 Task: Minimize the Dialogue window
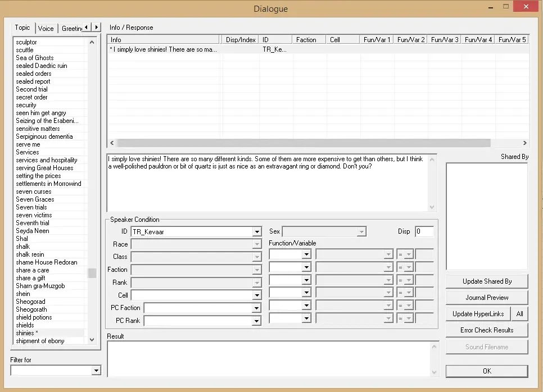490,7
